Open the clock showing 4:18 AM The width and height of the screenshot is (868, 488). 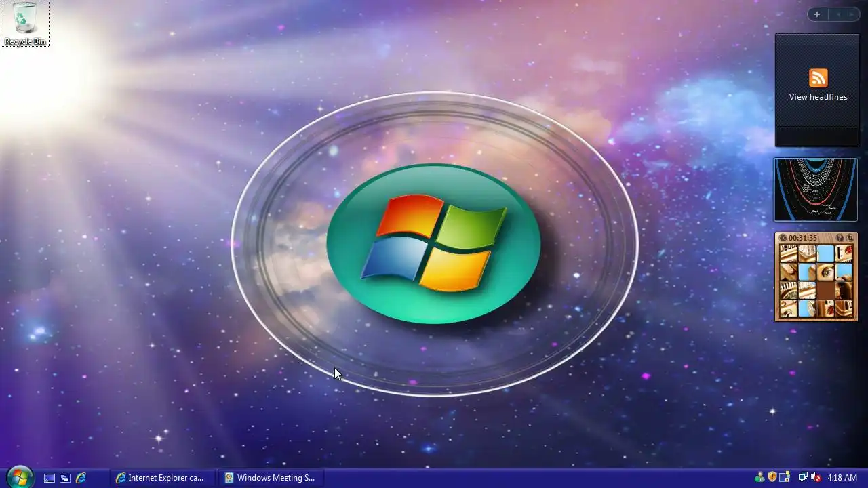842,478
